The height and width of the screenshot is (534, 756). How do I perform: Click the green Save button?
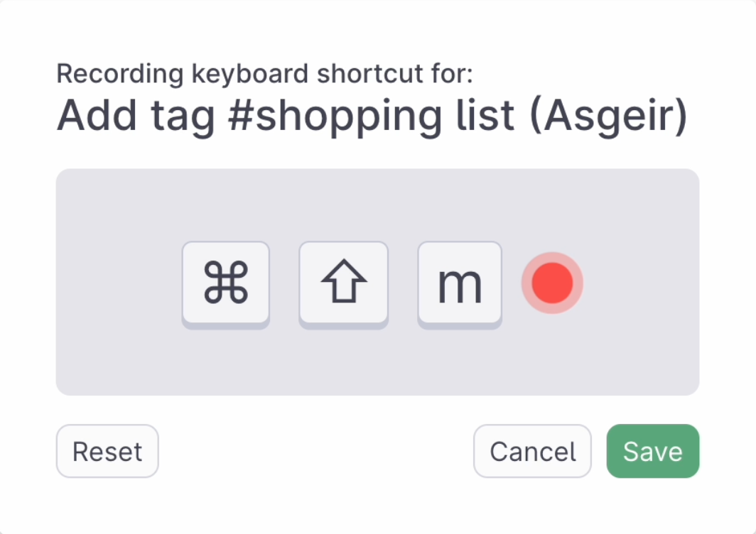click(653, 451)
